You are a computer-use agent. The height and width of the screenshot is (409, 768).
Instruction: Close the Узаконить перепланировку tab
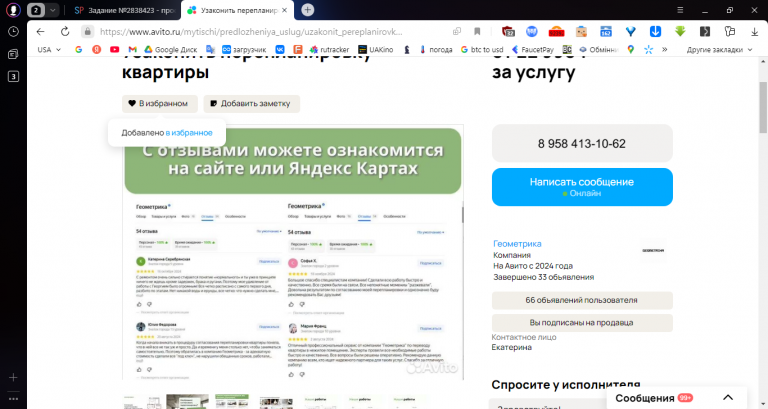(x=285, y=10)
